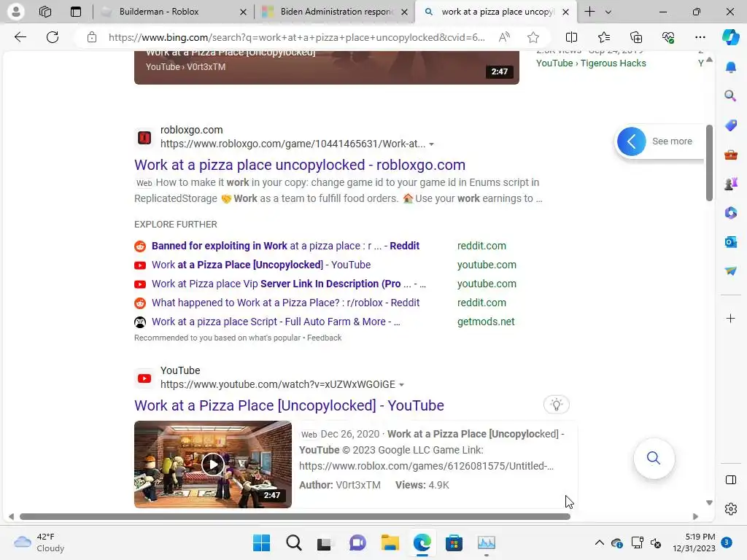The width and height of the screenshot is (747, 560).
Task: Open Work at Pizza place Vip Server link
Action: pos(289,284)
